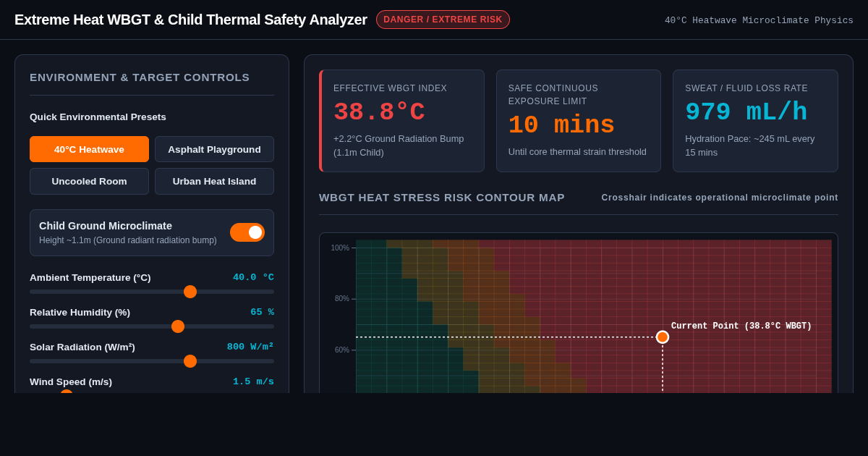Click the Environment & Target Controls heading
Image resolution: width=868 pixels, height=456 pixels.
(140, 77)
